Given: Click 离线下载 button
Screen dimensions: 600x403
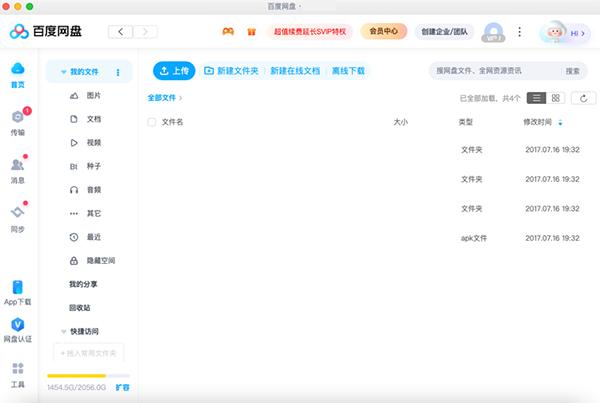Looking at the screenshot, I should pyautogui.click(x=348, y=71).
